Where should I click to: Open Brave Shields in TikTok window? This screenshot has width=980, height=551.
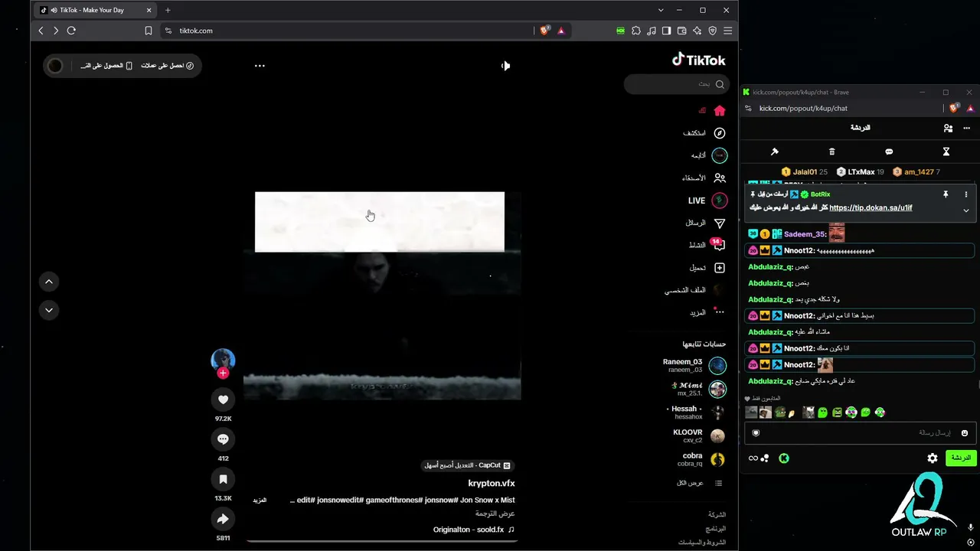(545, 31)
